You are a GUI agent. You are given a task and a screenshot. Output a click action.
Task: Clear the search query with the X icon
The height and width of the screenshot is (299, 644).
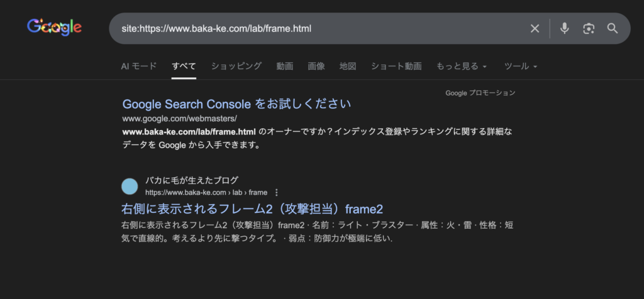click(535, 28)
